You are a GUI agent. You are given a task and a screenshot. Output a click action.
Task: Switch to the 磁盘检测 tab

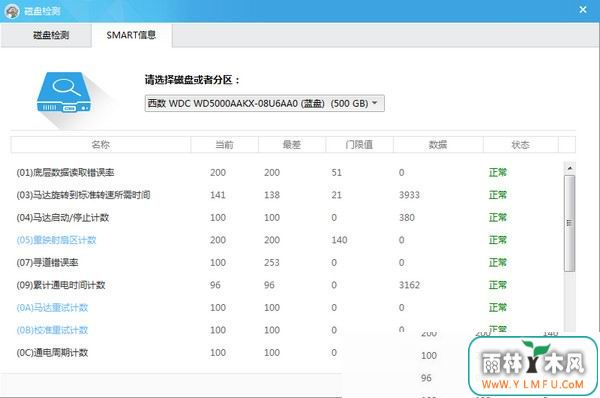46,35
